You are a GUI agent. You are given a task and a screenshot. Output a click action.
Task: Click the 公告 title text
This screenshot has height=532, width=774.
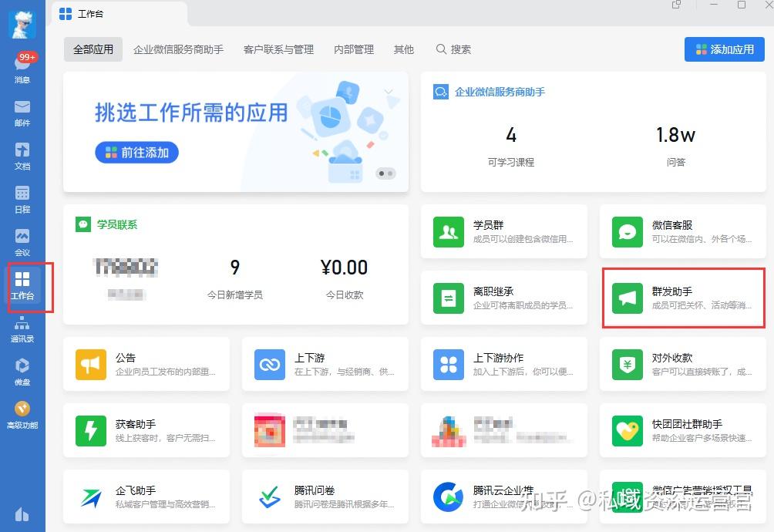coord(126,358)
